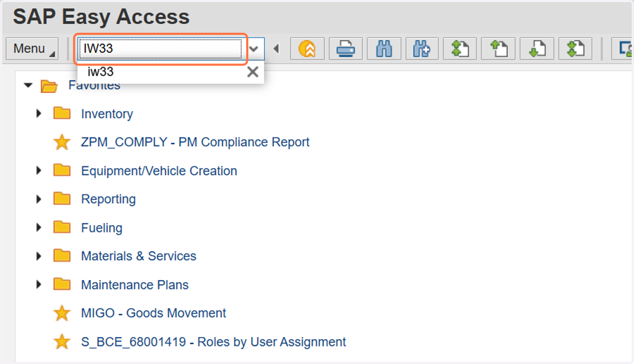The image size is (634, 364).
Task: Click the star next to MIGO - Goods Movement
Action: (x=62, y=313)
